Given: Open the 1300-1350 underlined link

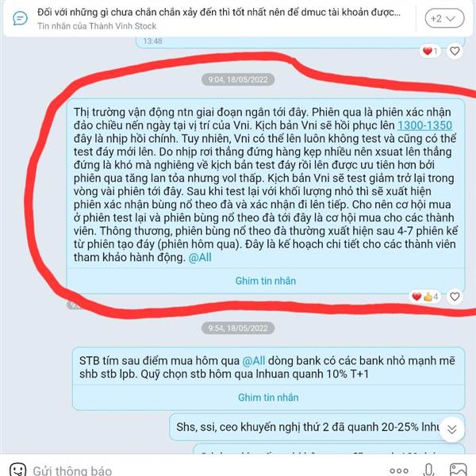Looking at the screenshot, I should coord(424,125).
